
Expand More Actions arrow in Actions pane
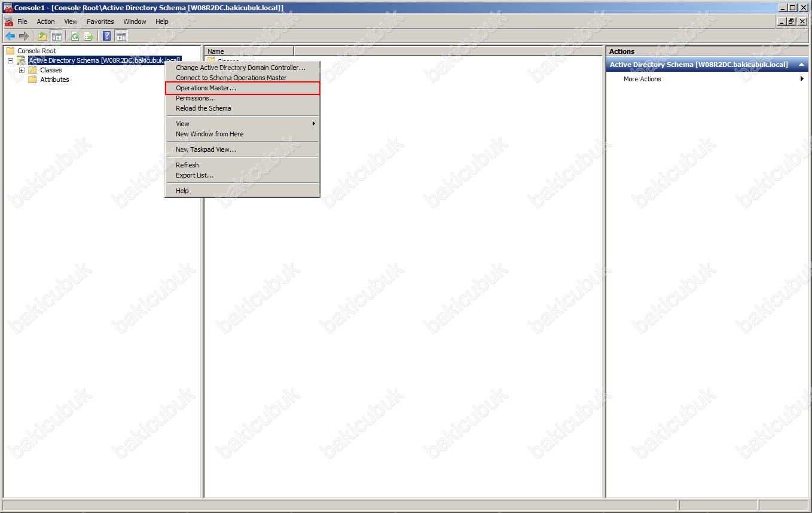[x=802, y=79]
